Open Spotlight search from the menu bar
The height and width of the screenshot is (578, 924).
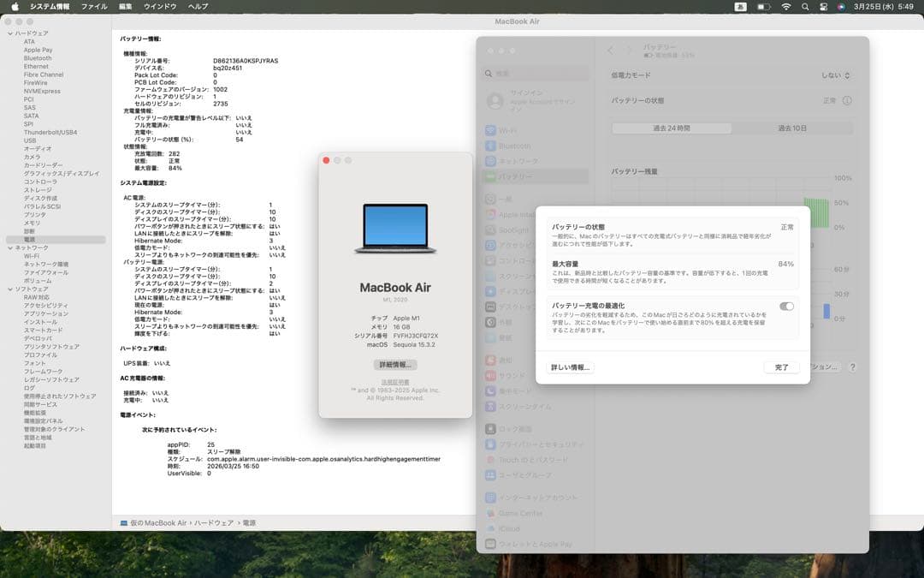805,7
